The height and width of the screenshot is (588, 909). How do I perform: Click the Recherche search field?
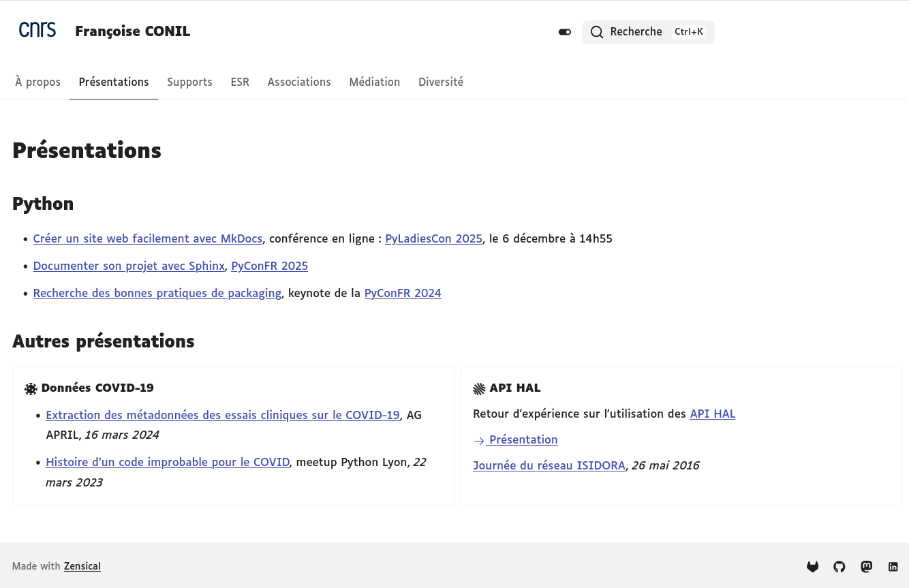pos(647,32)
